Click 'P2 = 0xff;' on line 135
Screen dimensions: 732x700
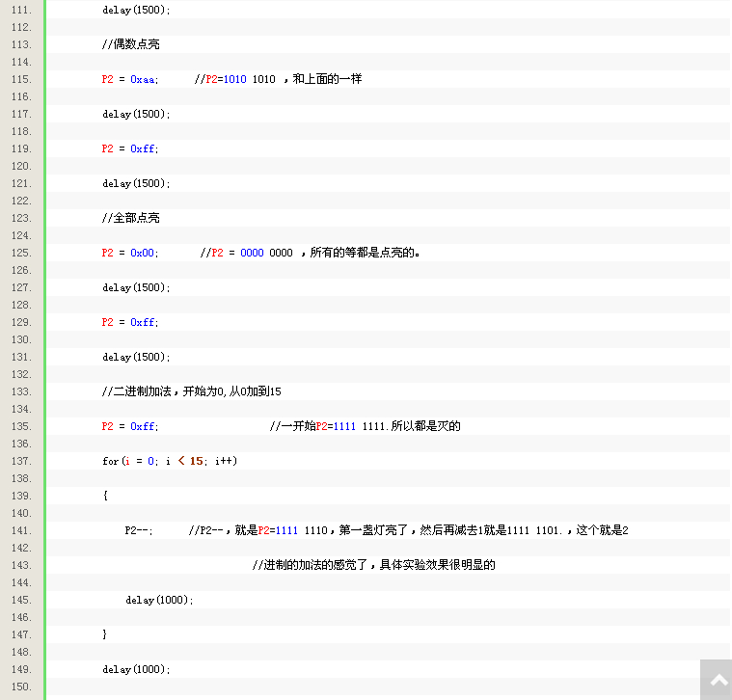coord(130,426)
